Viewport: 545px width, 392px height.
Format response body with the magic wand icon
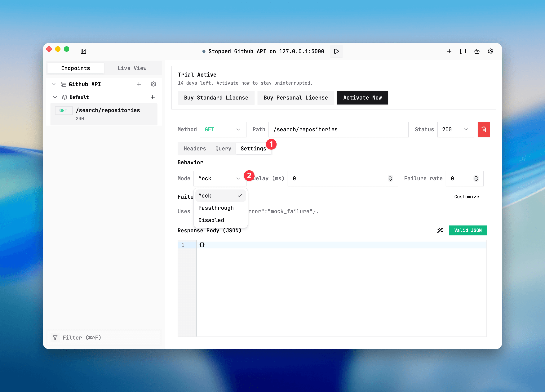click(x=440, y=230)
